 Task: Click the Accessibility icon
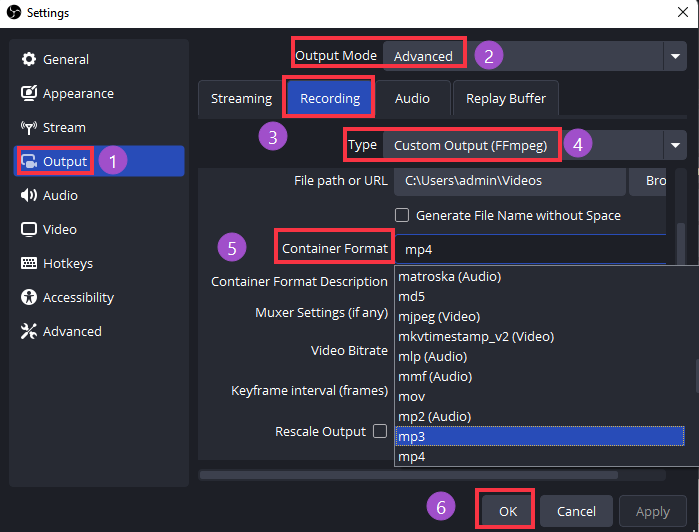29,297
